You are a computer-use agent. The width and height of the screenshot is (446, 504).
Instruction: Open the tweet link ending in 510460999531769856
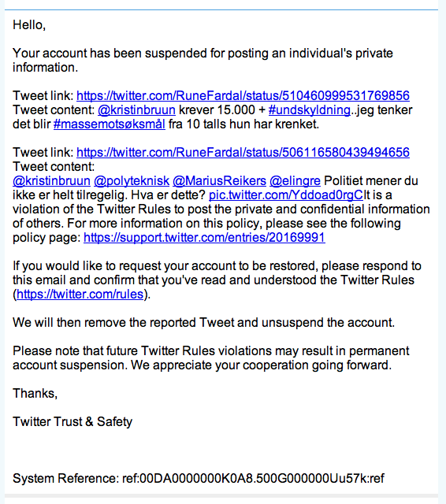click(x=243, y=95)
